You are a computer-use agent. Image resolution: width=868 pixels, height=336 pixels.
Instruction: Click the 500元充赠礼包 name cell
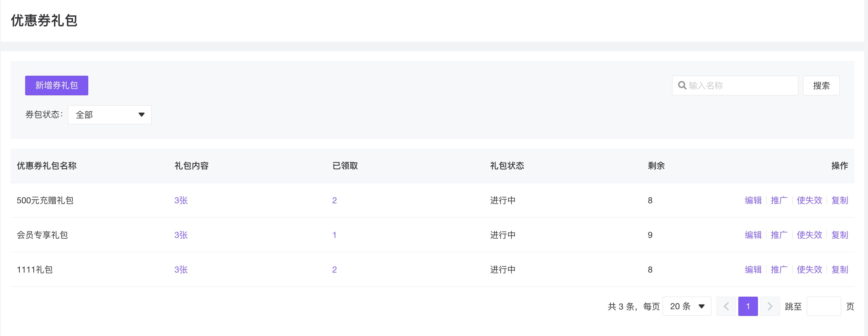tap(45, 201)
